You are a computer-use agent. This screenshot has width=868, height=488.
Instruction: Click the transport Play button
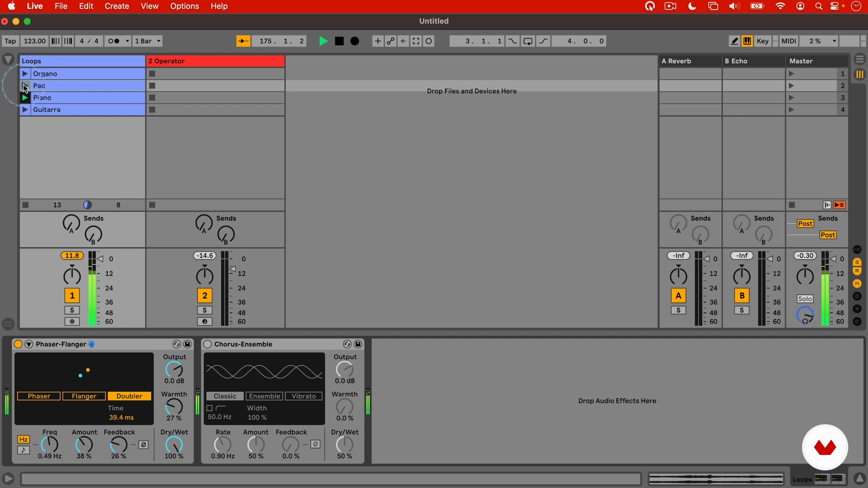point(323,41)
